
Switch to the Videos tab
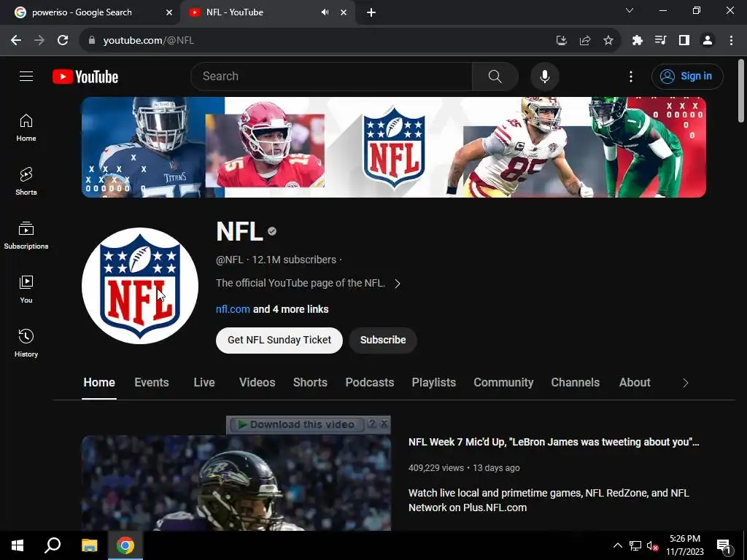[258, 382]
